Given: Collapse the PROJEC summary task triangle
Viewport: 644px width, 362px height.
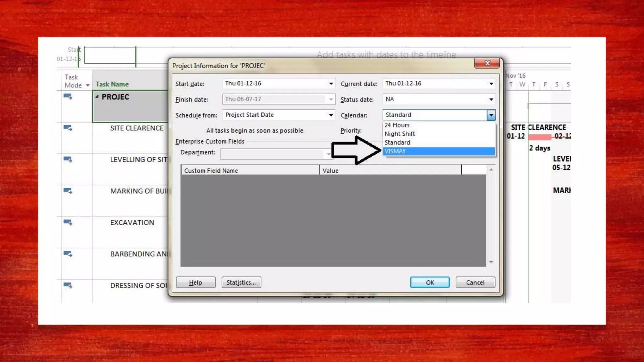Looking at the screenshot, I should click(x=97, y=97).
